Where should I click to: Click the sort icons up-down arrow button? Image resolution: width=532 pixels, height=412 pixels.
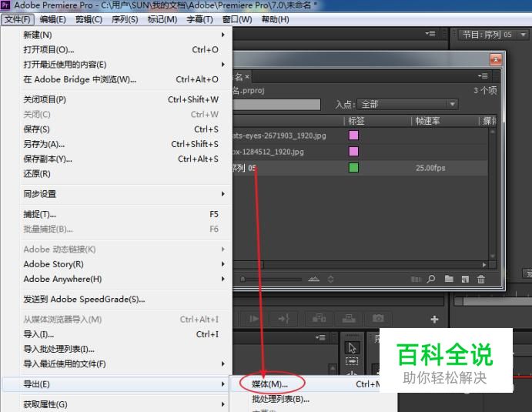(x=331, y=279)
